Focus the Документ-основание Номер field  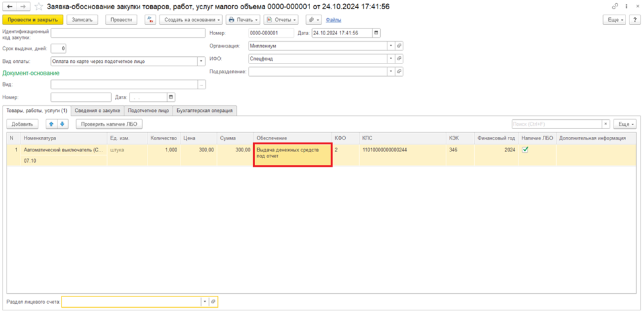(x=81, y=97)
